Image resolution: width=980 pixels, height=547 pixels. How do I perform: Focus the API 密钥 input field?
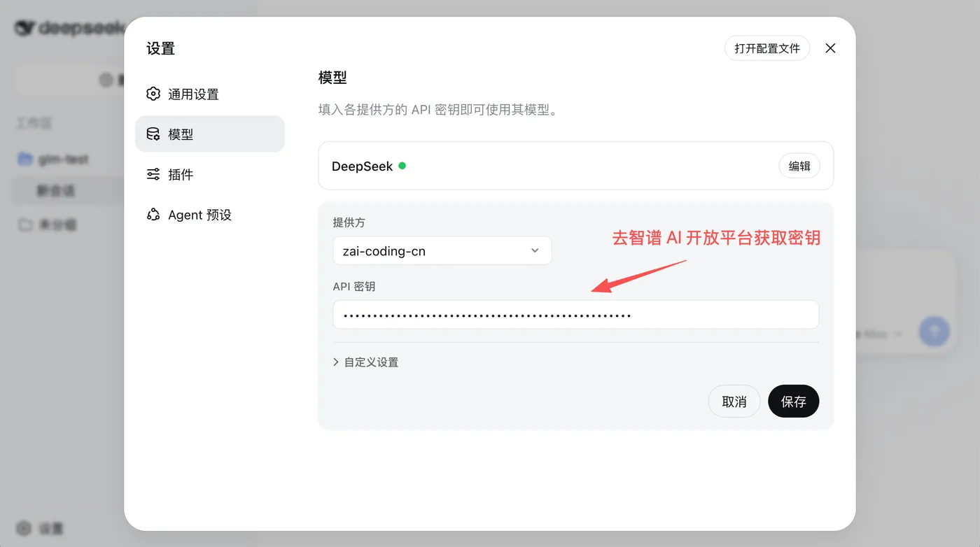tap(576, 315)
